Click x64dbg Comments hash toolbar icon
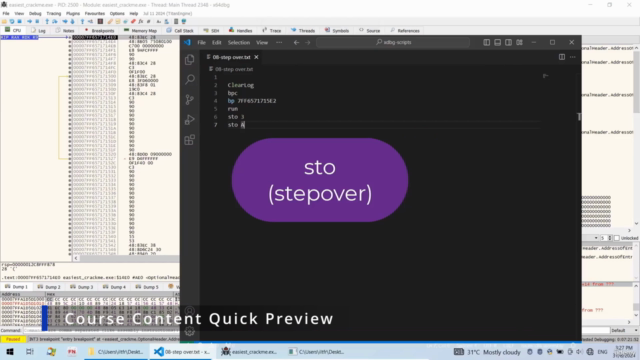 click(x=149, y=21)
